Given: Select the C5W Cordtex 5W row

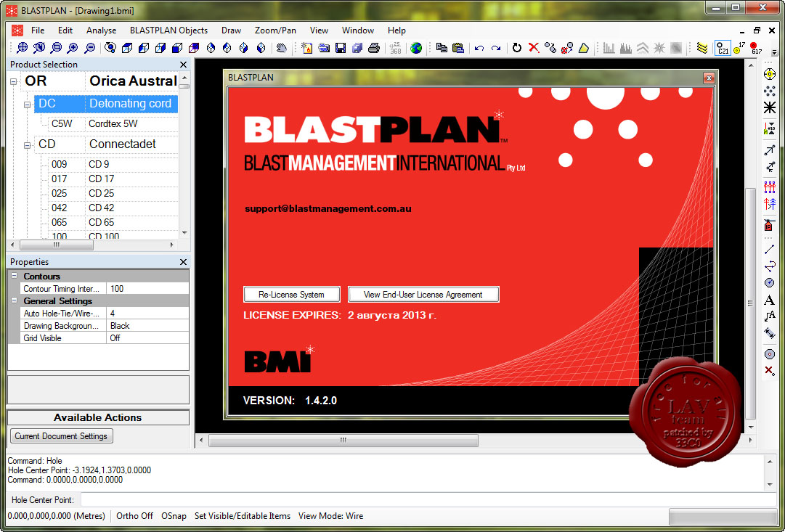Looking at the screenshot, I should (113, 123).
